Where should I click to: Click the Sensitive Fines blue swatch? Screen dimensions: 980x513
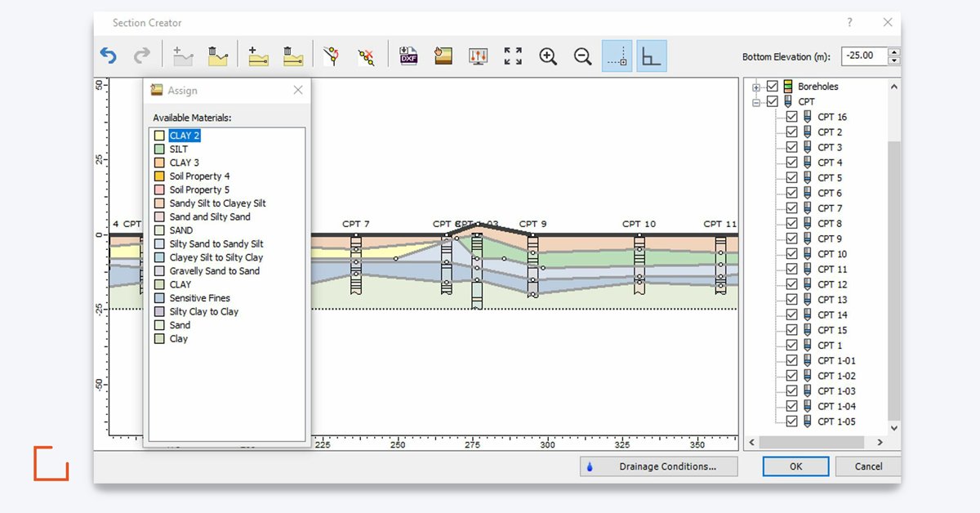[x=160, y=298]
